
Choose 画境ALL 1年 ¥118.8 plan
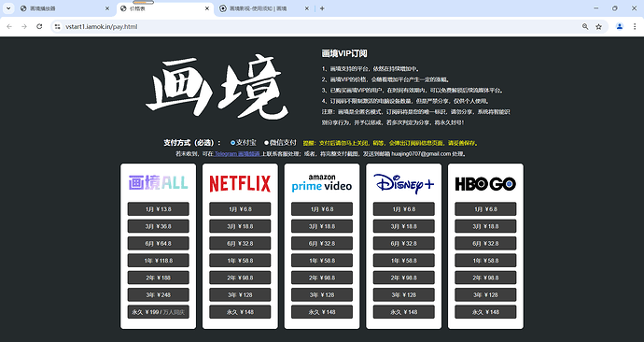(x=158, y=261)
